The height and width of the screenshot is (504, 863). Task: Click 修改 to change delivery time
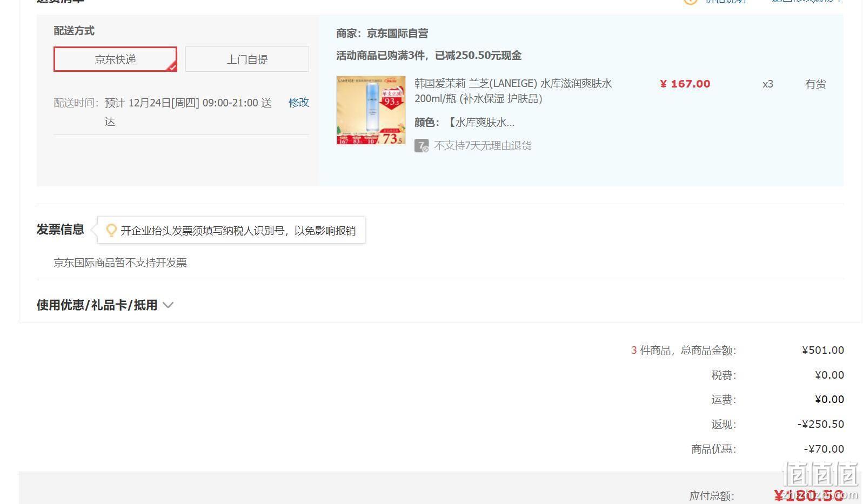tap(298, 103)
